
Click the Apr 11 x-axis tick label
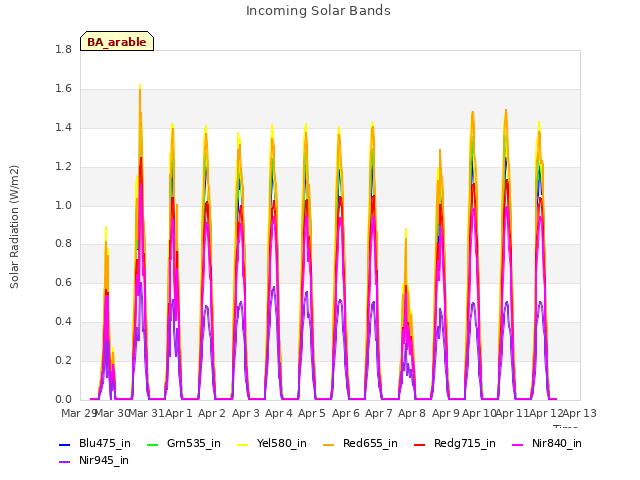513,413
